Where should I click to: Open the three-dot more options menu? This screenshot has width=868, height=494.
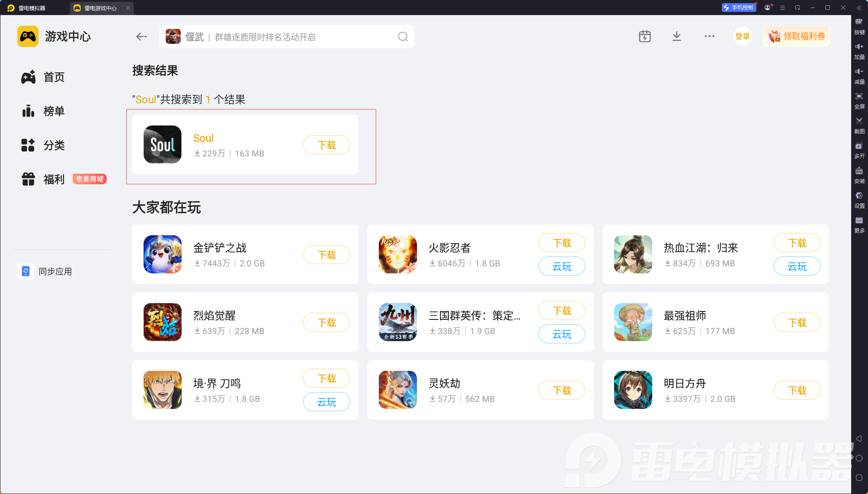click(709, 36)
